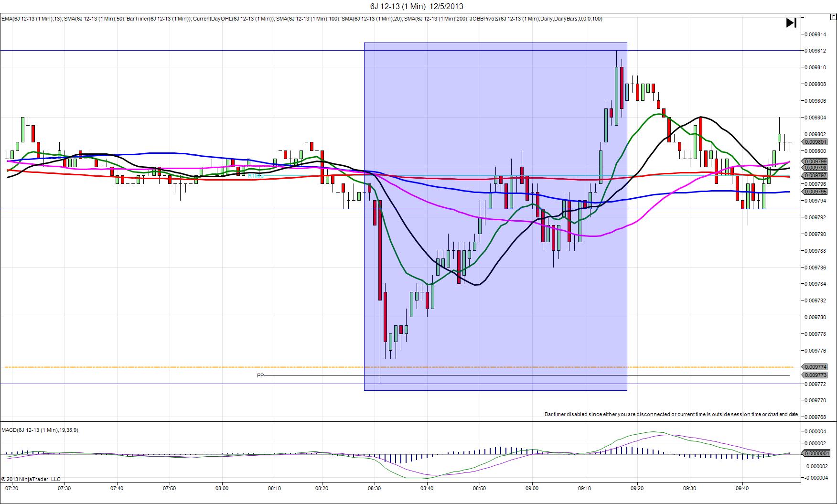Select the MACD 0.000001 value marker
Viewport: 837px width, 504px height.
pyautogui.click(x=816, y=453)
